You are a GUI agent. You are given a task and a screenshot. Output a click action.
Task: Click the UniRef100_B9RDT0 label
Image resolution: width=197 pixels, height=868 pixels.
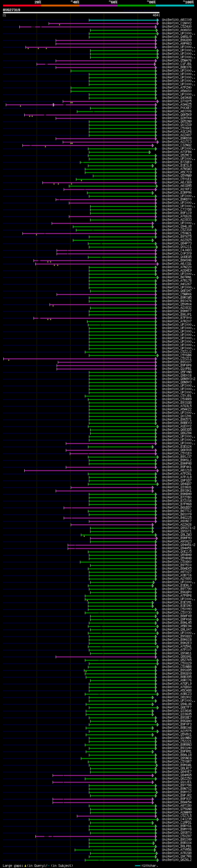point(176,200)
